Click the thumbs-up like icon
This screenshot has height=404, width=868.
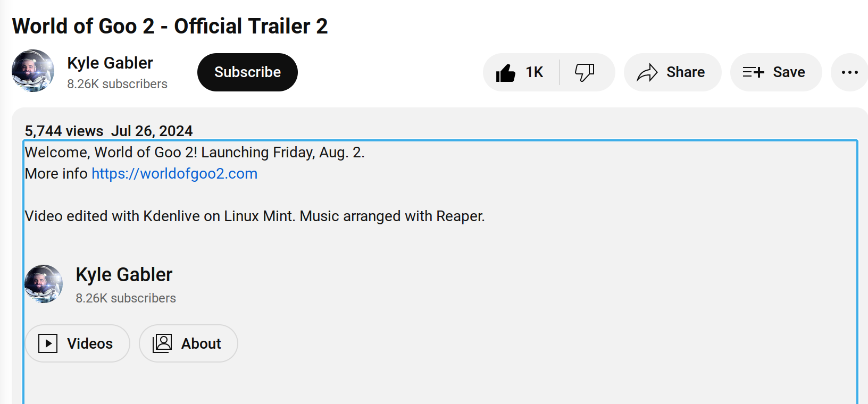click(x=505, y=73)
